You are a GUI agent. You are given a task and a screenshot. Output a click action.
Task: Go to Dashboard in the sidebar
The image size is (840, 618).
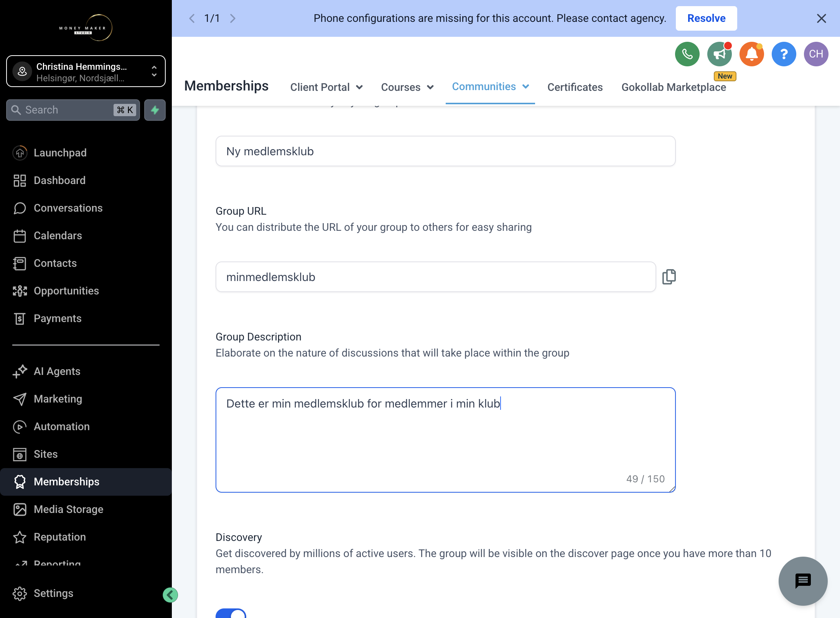[86, 180]
